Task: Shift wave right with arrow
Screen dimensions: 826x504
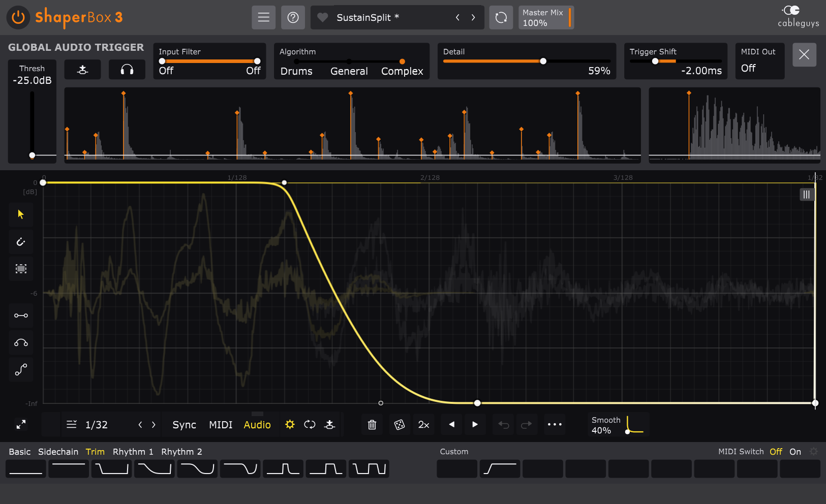Action: [475, 424]
